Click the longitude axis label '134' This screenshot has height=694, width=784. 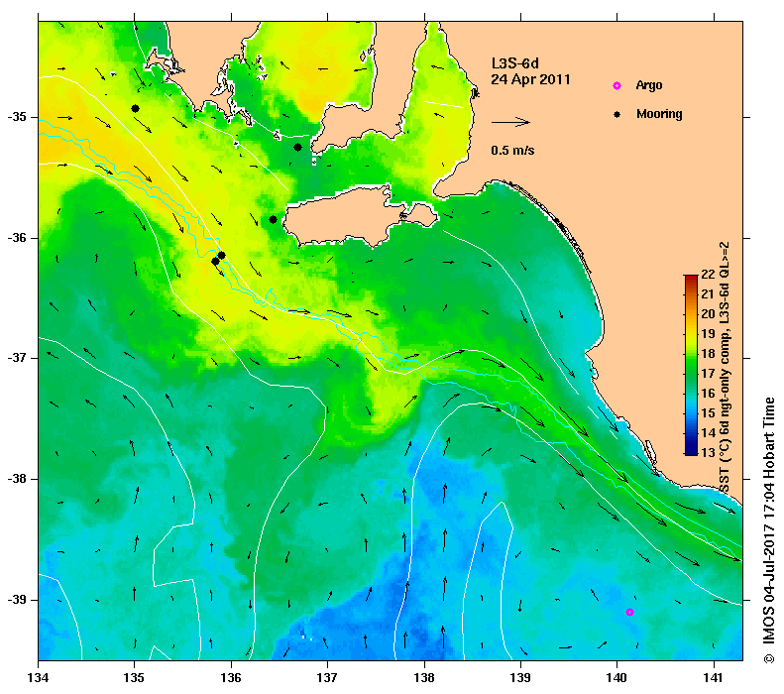(39, 678)
